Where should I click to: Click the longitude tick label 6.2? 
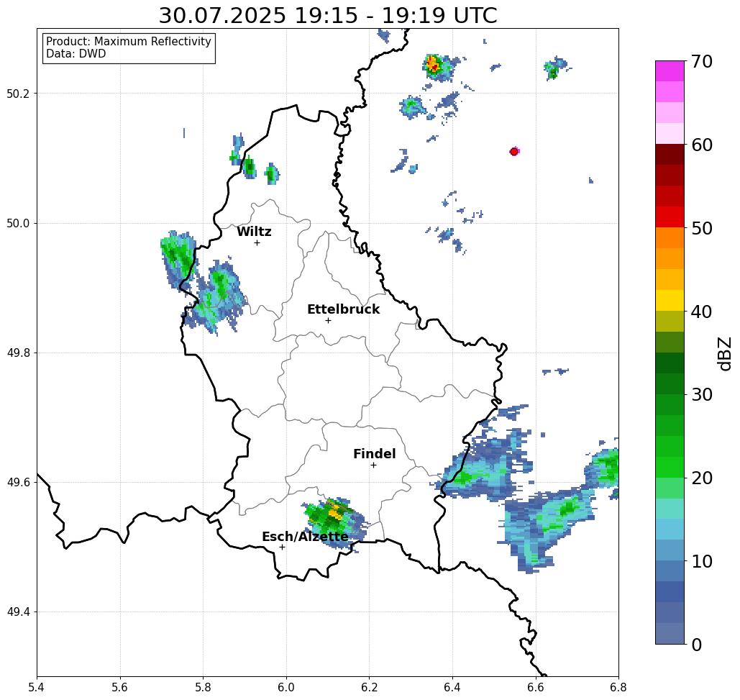370,687
